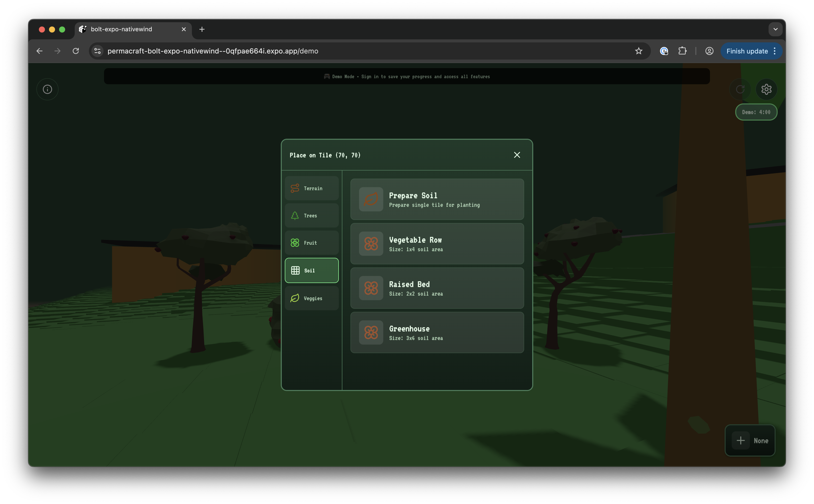Viewport: 814px width, 504px height.
Task: Click the info icon at top left
Action: 47,89
